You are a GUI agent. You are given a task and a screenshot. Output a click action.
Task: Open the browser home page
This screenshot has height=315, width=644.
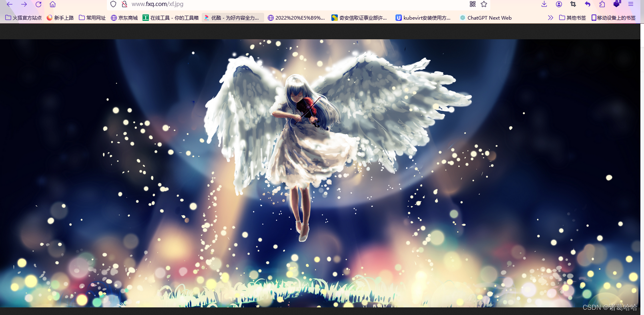pos(52,4)
